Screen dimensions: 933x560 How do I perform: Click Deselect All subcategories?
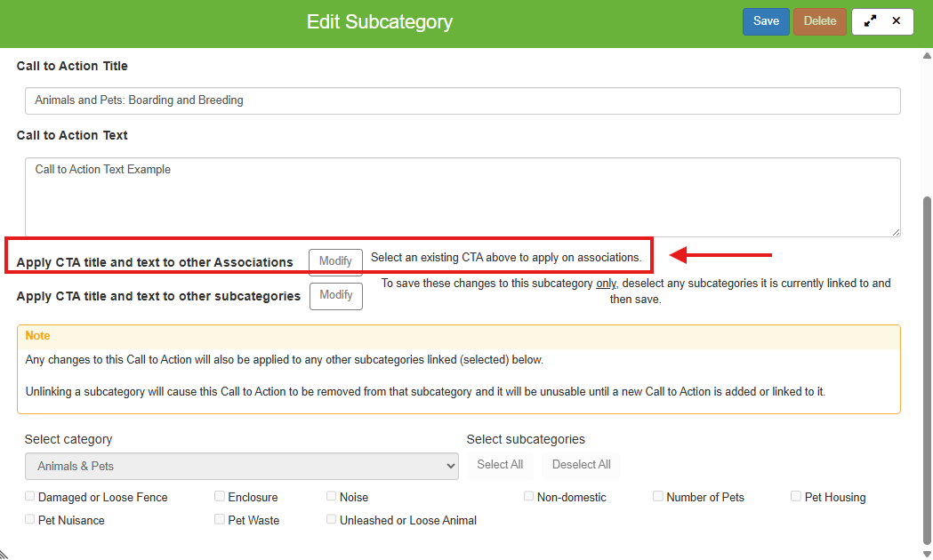tap(581, 465)
